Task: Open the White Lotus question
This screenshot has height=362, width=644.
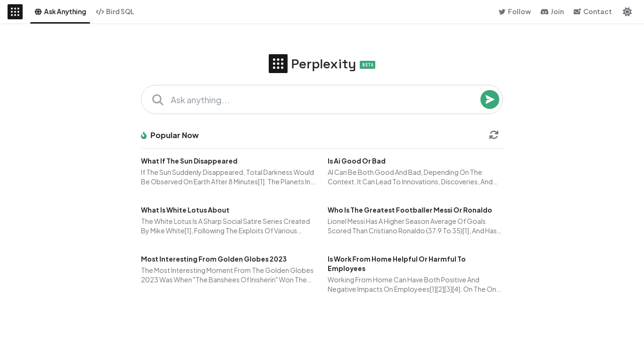Action: coord(185,210)
